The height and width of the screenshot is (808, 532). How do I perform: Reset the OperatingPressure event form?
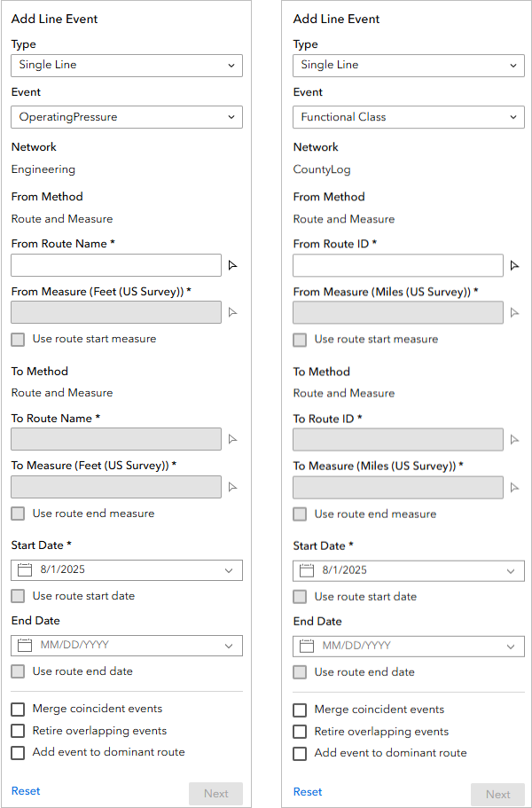25,790
